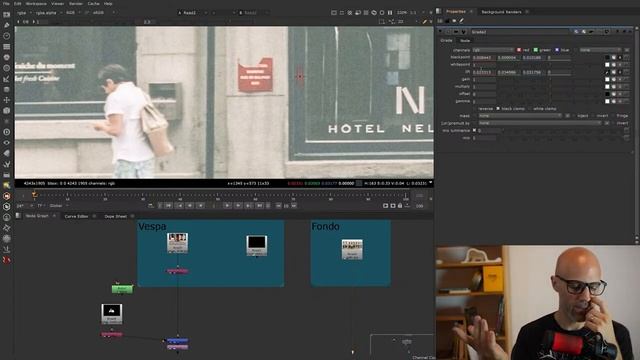Enable the fringe checkbox
Screen dimensions: 640x360
click(613, 116)
